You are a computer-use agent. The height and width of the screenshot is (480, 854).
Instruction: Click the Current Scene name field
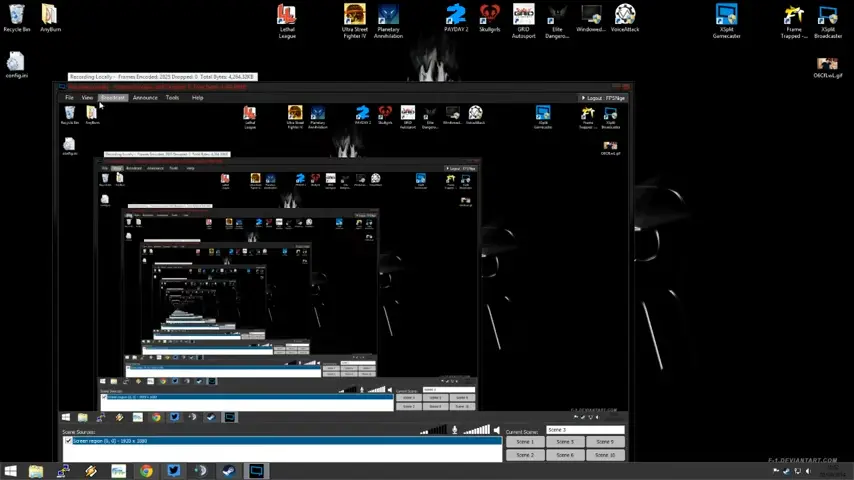[585, 430]
